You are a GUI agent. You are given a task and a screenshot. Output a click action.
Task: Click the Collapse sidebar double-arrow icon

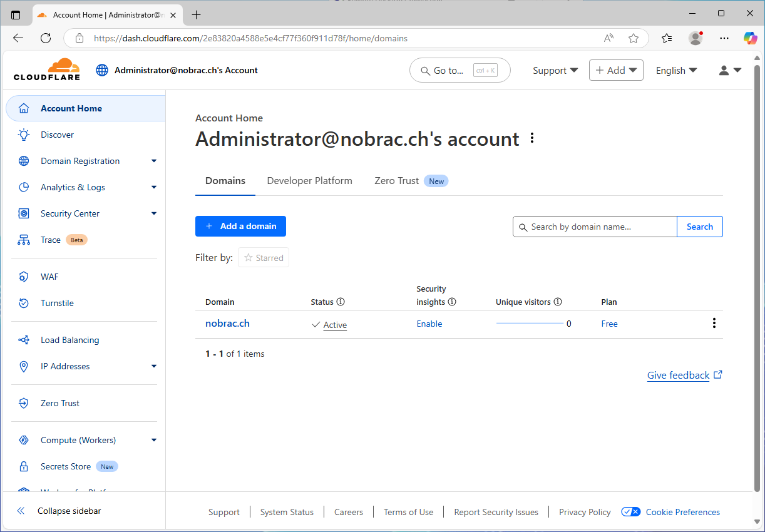(21, 511)
